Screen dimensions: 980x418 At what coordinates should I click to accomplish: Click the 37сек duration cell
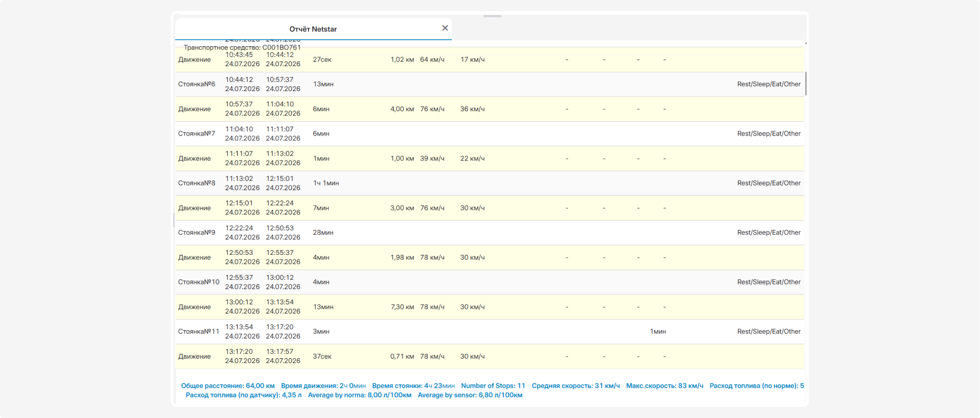(x=322, y=357)
